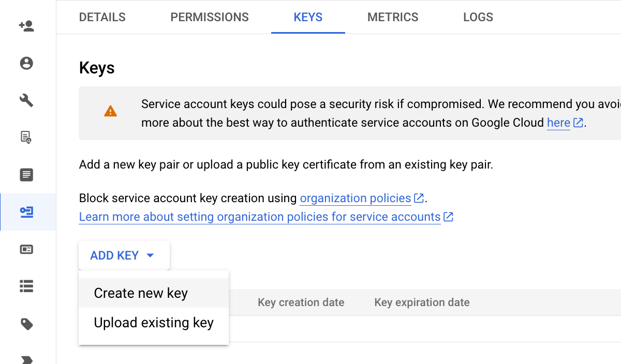
Task: Switch to the PERMISSIONS tab
Action: pyautogui.click(x=209, y=17)
